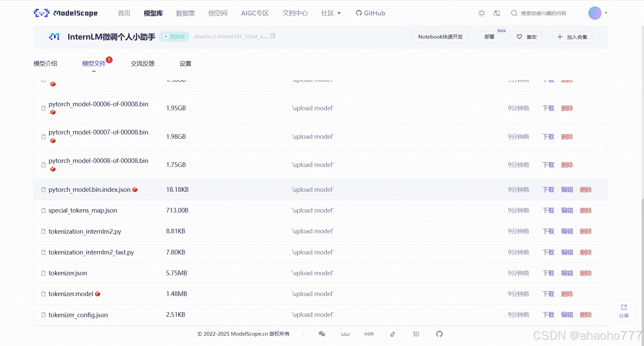Click the Notebook快速开发 button

tap(440, 37)
